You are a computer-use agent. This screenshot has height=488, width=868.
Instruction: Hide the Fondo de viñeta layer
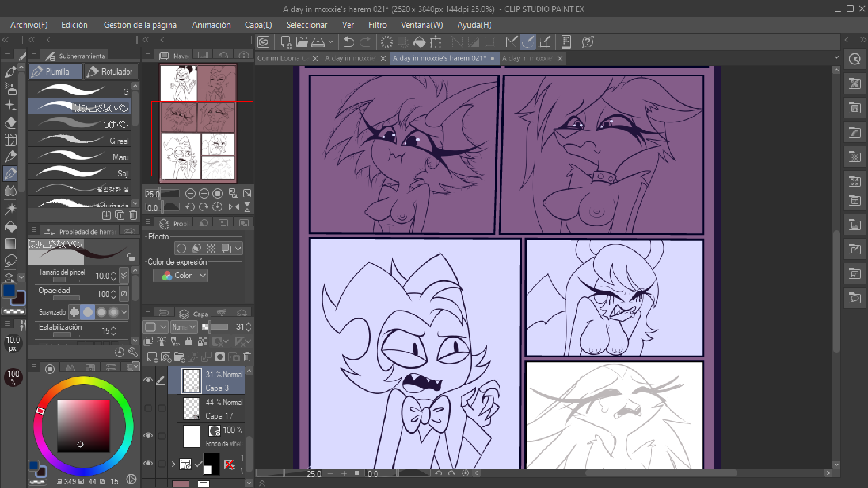148,436
